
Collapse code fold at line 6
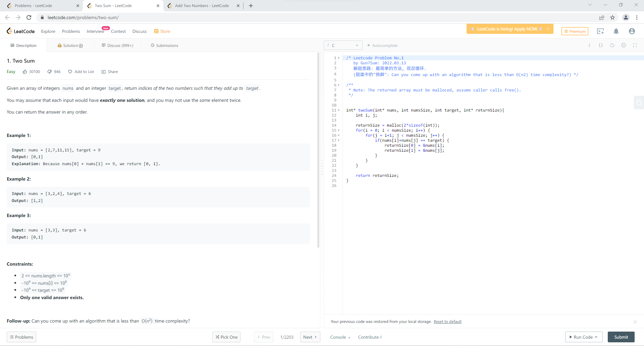click(x=339, y=85)
